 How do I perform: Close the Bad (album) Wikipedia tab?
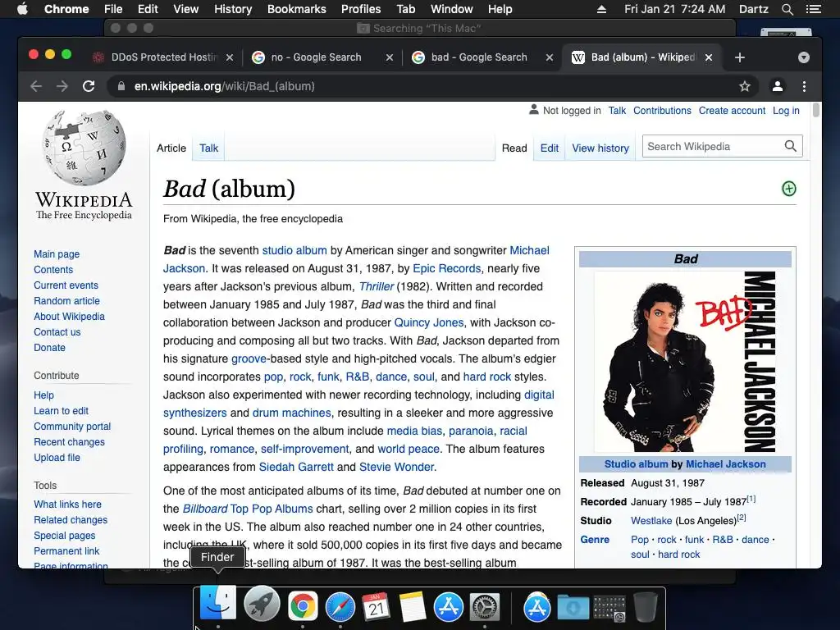click(709, 57)
